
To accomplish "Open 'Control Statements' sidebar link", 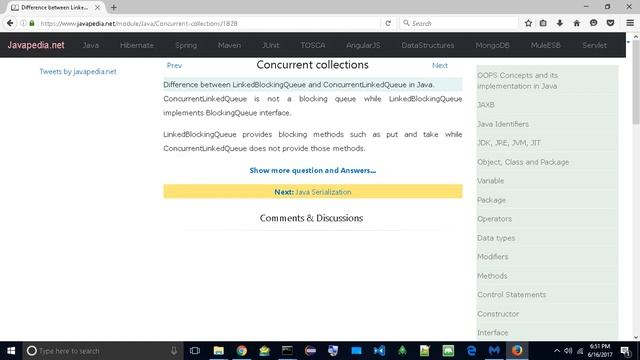I will [x=511, y=294].
